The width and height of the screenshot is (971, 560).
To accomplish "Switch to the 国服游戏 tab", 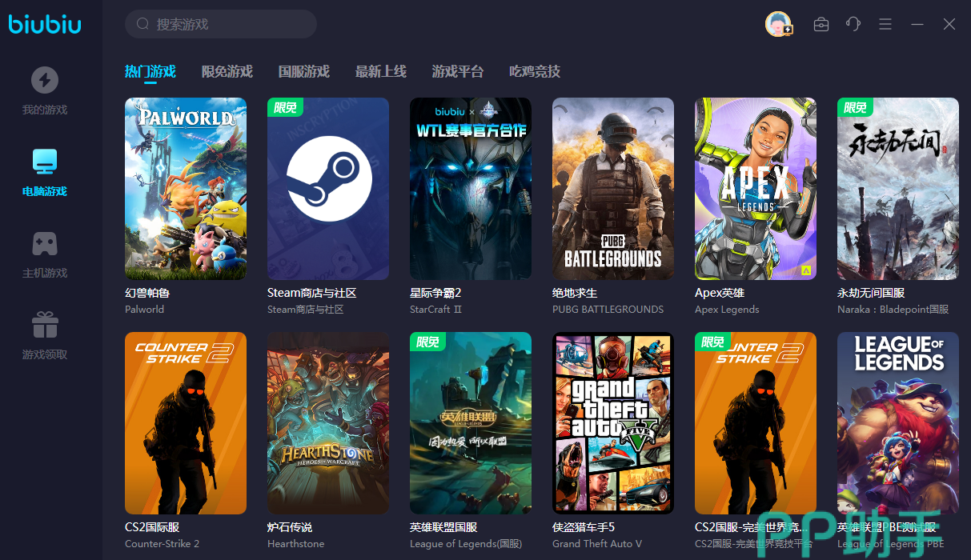I will [x=303, y=72].
